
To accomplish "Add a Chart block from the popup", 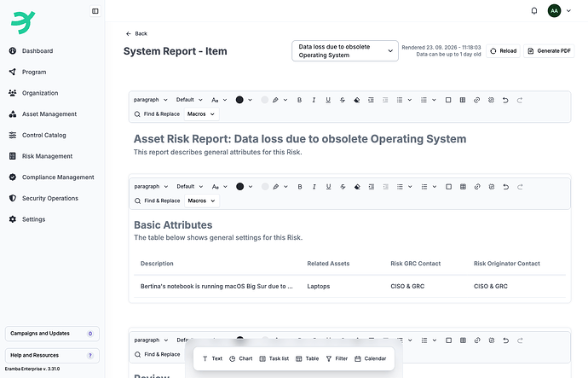I will (241, 358).
